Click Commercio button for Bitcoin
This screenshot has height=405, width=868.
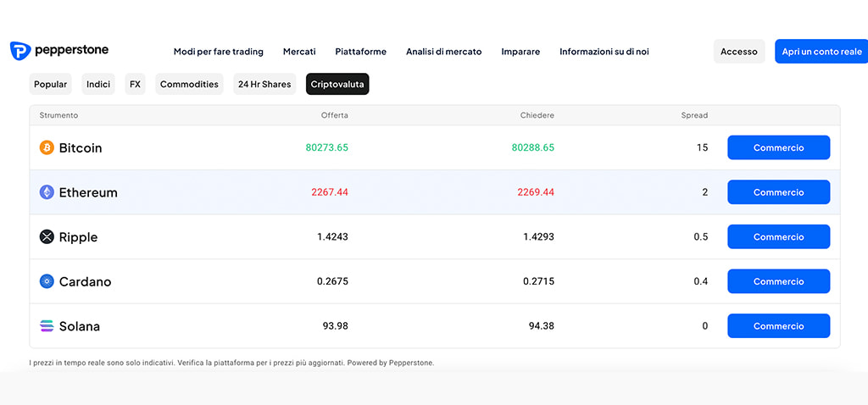coord(778,147)
